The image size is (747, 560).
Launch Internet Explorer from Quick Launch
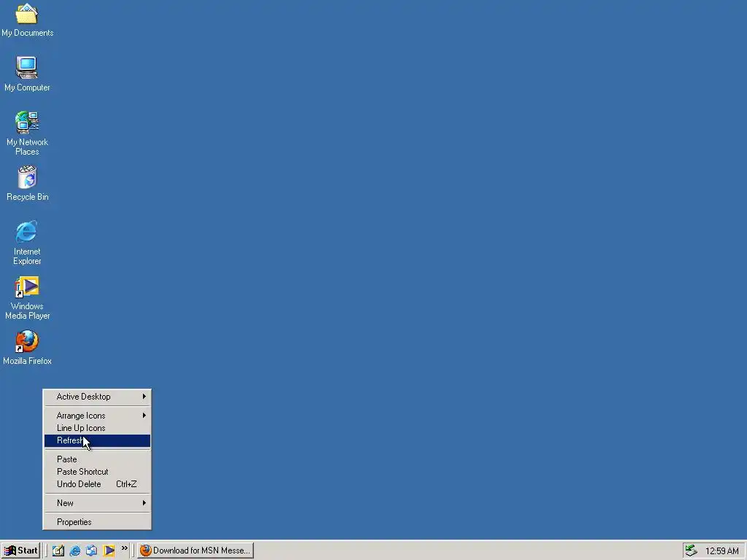click(x=75, y=551)
